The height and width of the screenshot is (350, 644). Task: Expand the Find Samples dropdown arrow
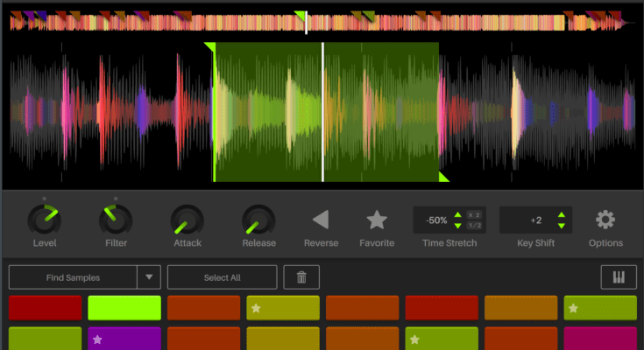pyautogui.click(x=148, y=277)
